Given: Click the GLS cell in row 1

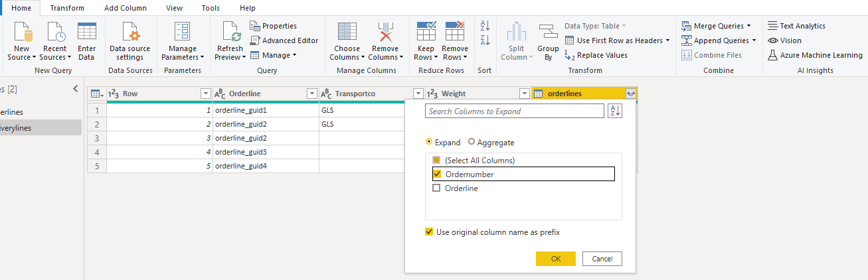Looking at the screenshot, I should (362, 110).
